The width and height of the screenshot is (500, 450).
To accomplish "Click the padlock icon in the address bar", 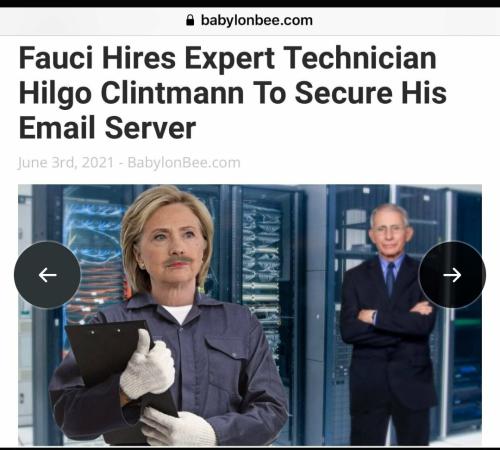I will pyautogui.click(x=190, y=20).
